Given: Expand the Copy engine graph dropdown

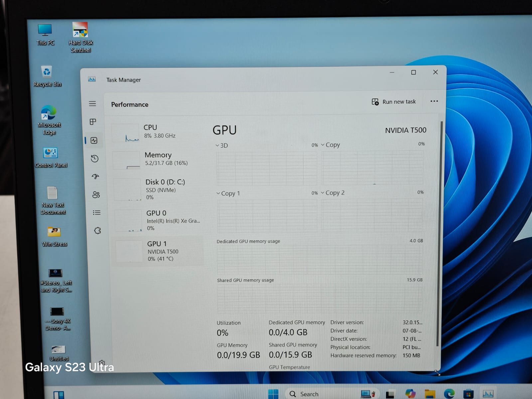Looking at the screenshot, I should [323, 145].
